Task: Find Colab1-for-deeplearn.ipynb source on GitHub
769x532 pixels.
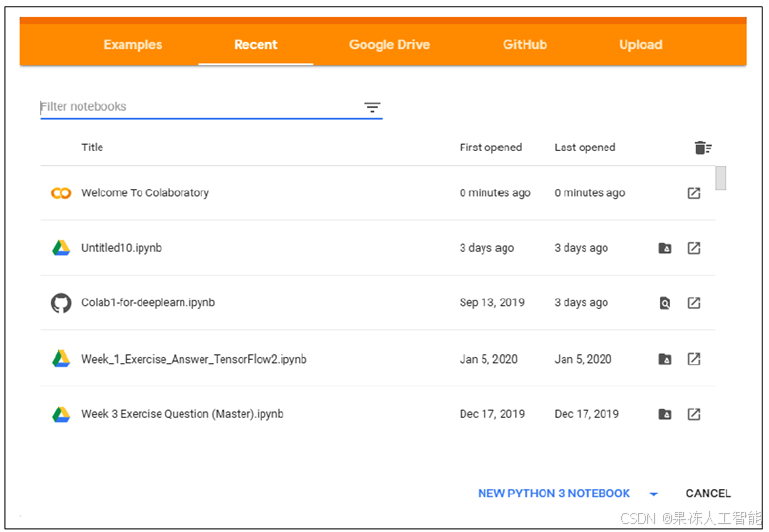Action: pos(665,303)
